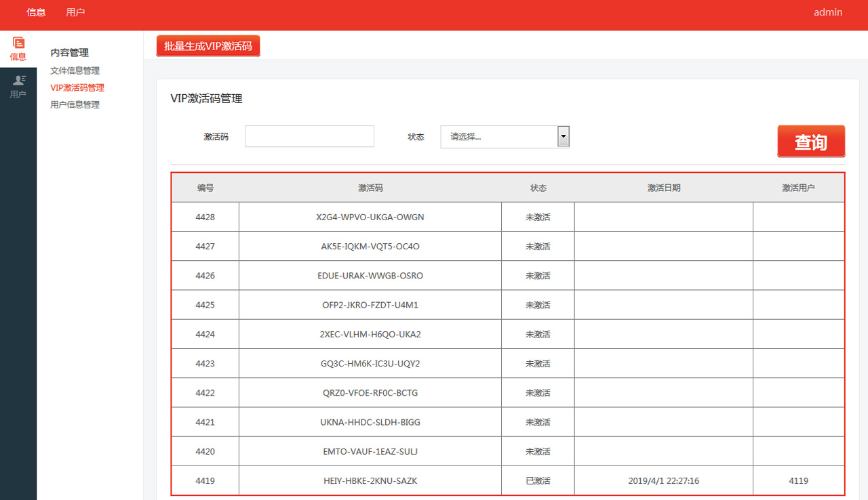Viewport: 868px width, 500px height.
Task: Click the admin account name
Action: point(827,12)
